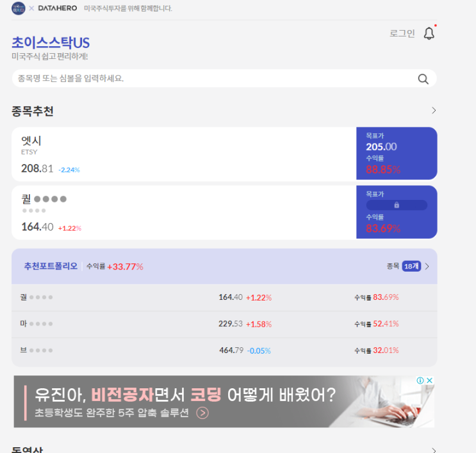Close the ad with the X icon
476x453 pixels.
(x=429, y=381)
